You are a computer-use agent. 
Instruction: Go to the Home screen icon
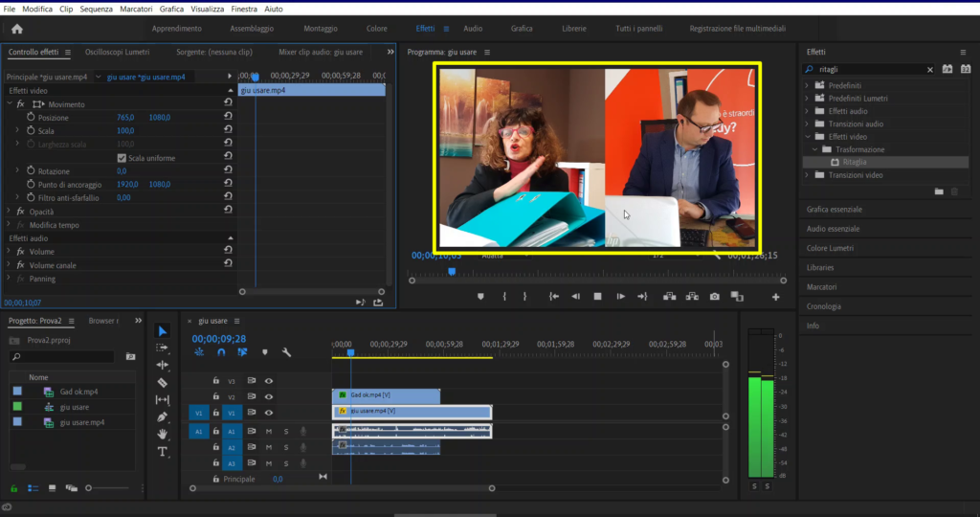tap(17, 29)
